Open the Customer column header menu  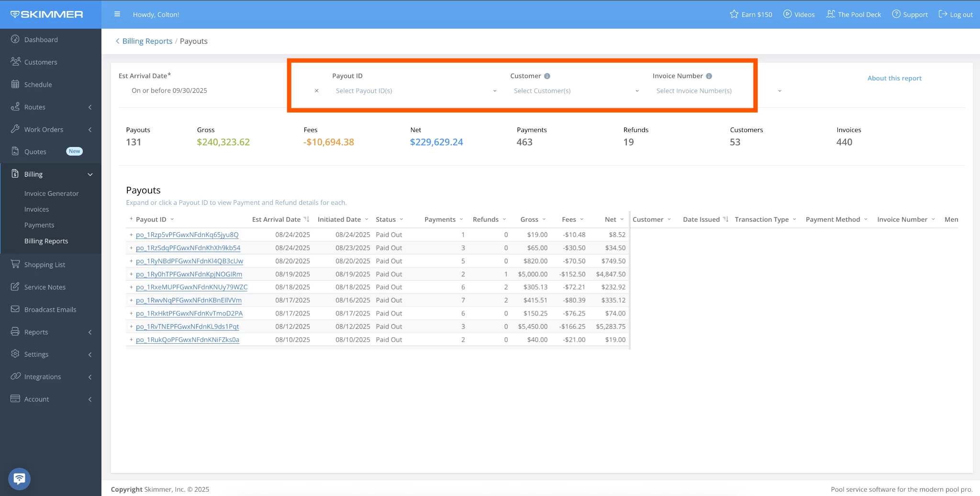pos(669,219)
